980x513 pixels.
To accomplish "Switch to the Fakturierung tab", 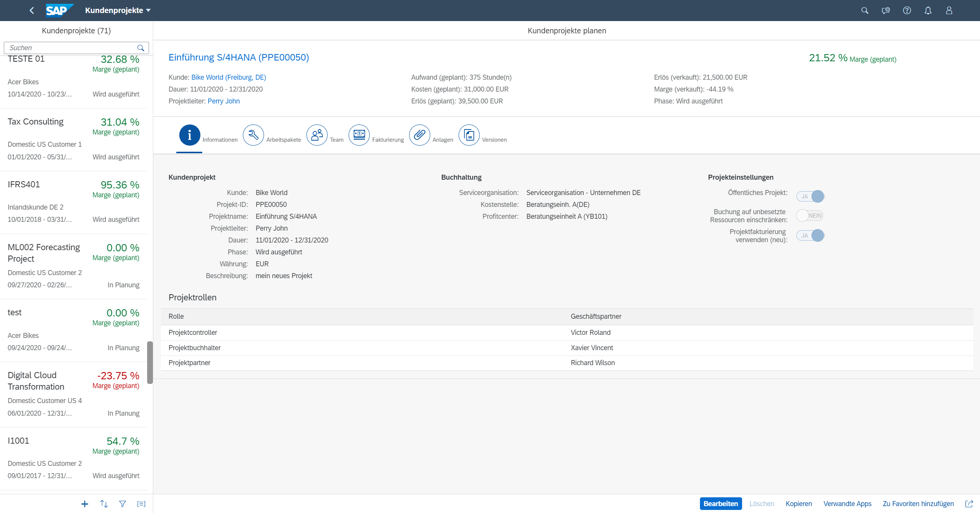I will (x=359, y=135).
